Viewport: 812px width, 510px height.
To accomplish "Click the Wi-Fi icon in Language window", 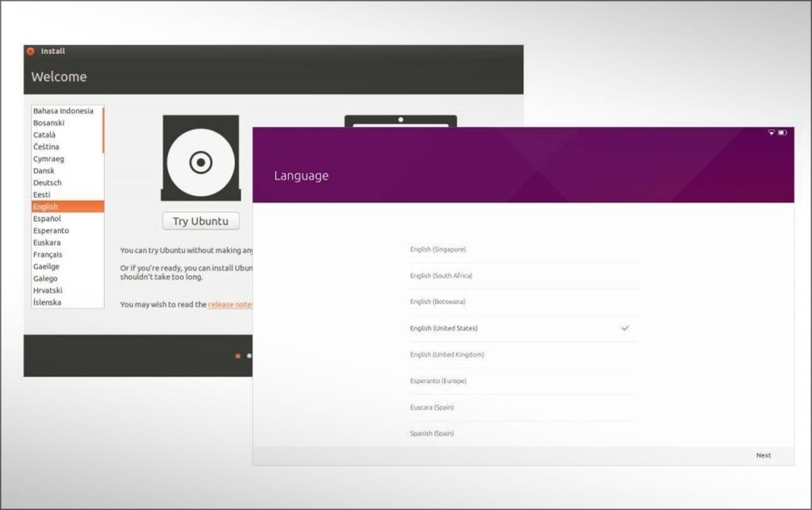I will click(x=771, y=133).
